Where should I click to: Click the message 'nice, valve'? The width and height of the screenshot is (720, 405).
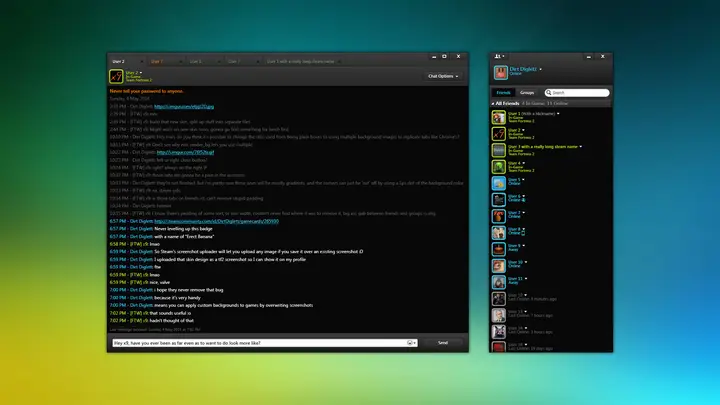coord(160,282)
